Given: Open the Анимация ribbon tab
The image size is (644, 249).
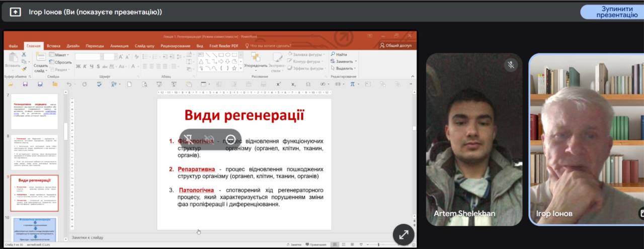Looking at the screenshot, I should pos(119,46).
